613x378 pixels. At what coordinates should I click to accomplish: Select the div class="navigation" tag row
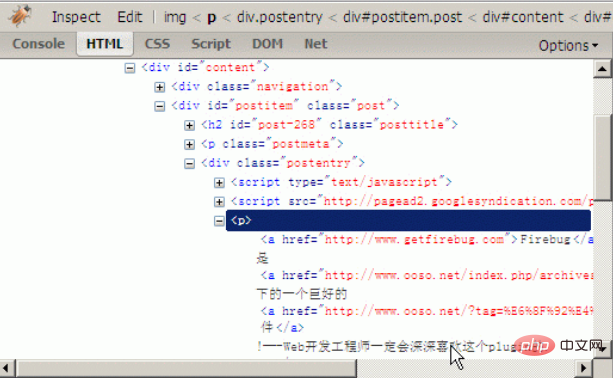pyautogui.click(x=256, y=86)
